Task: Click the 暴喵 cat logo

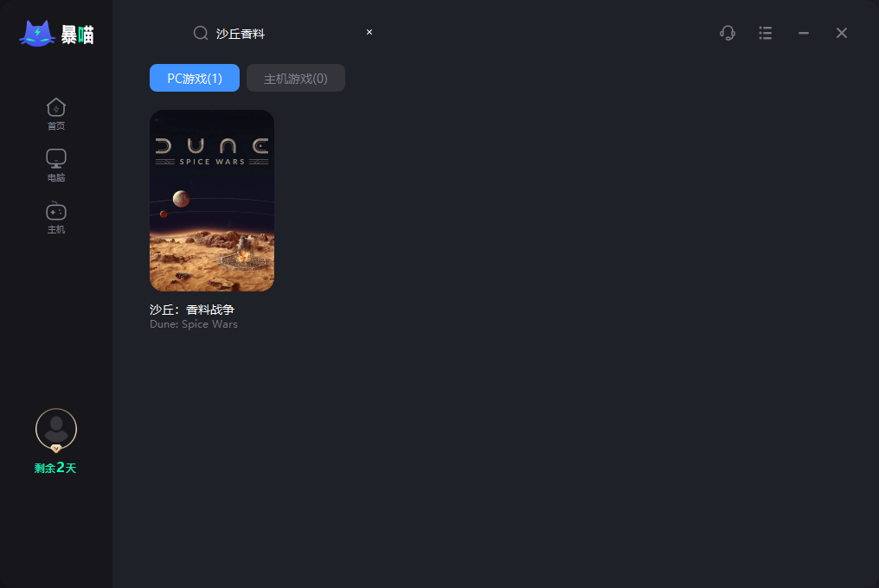Action: [37, 34]
